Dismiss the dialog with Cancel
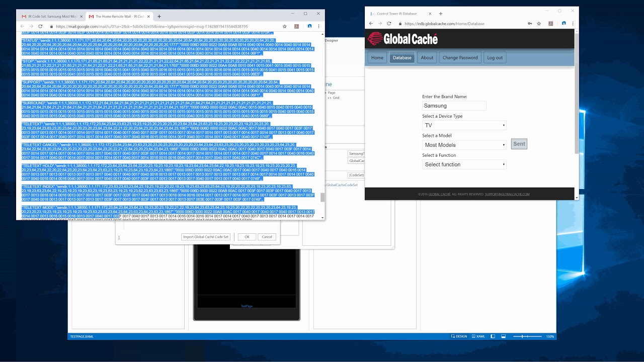 point(267,237)
